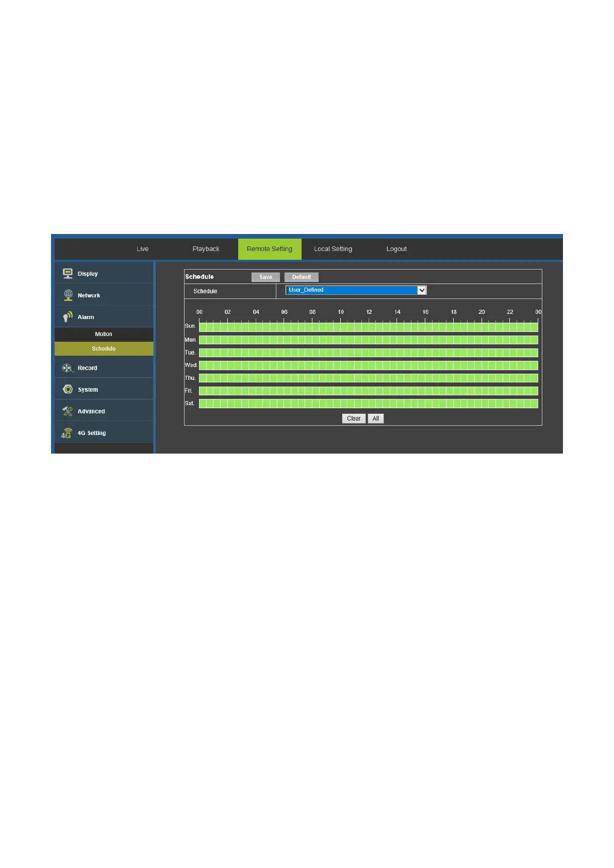Toggle the Thursday cell at 10 o'clock
Image resolution: width=614 pixels, height=868 pixels.
pyautogui.click(x=344, y=378)
